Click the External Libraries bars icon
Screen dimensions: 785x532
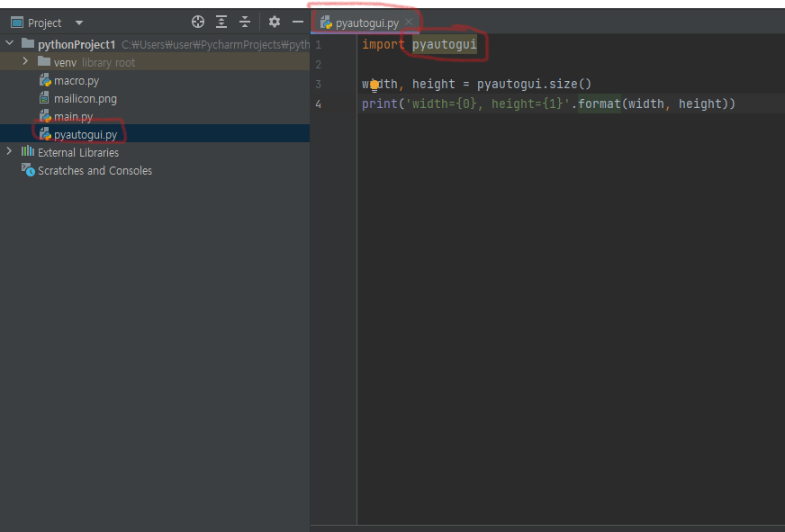28,151
